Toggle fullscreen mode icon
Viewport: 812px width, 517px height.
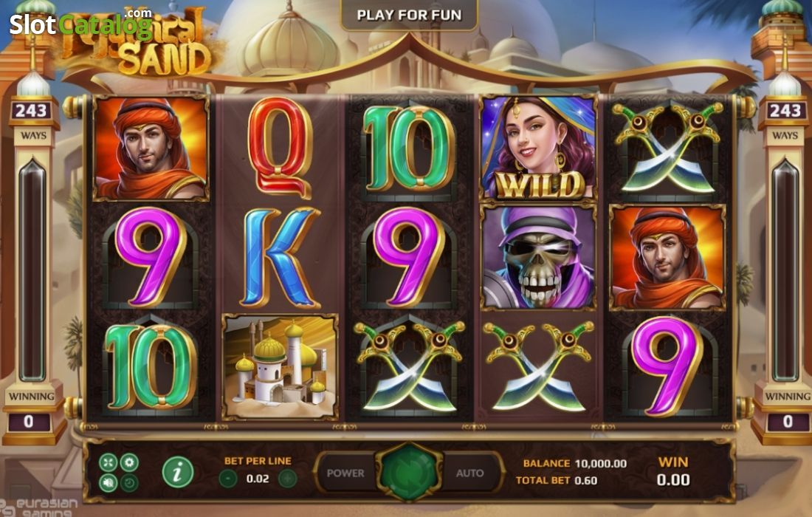click(108, 462)
